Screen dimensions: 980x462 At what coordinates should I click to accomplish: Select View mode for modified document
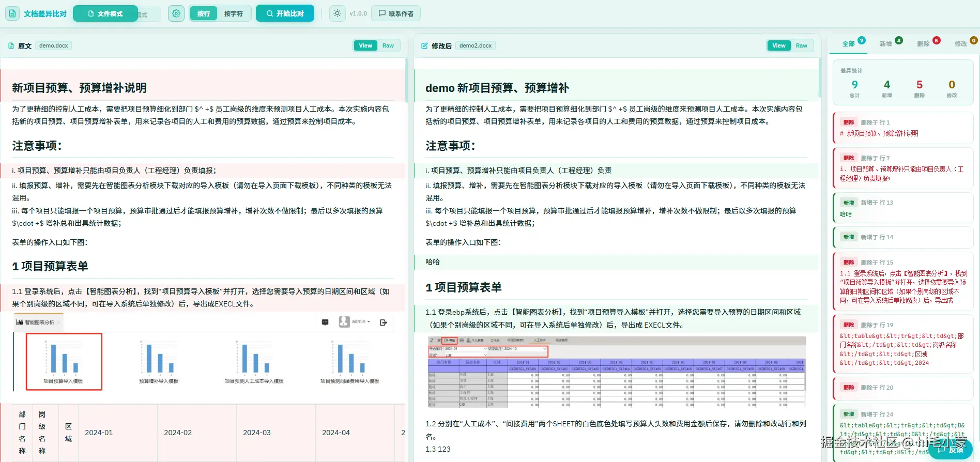pos(779,45)
